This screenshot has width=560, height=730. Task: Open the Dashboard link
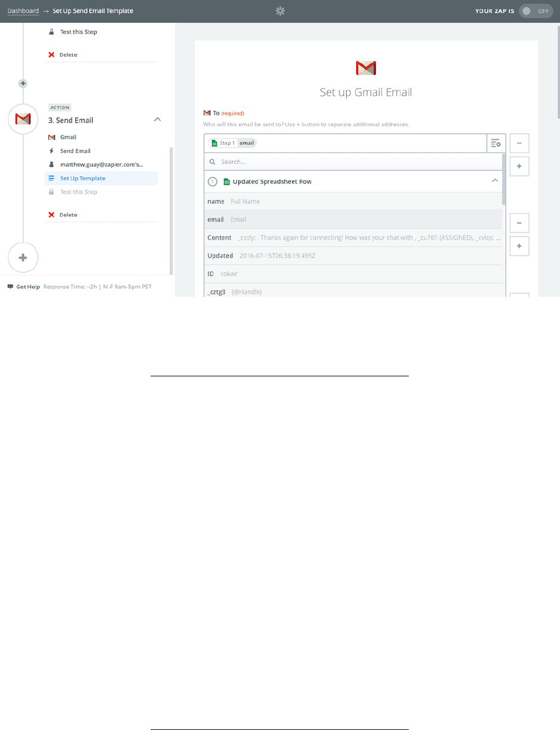click(x=23, y=11)
